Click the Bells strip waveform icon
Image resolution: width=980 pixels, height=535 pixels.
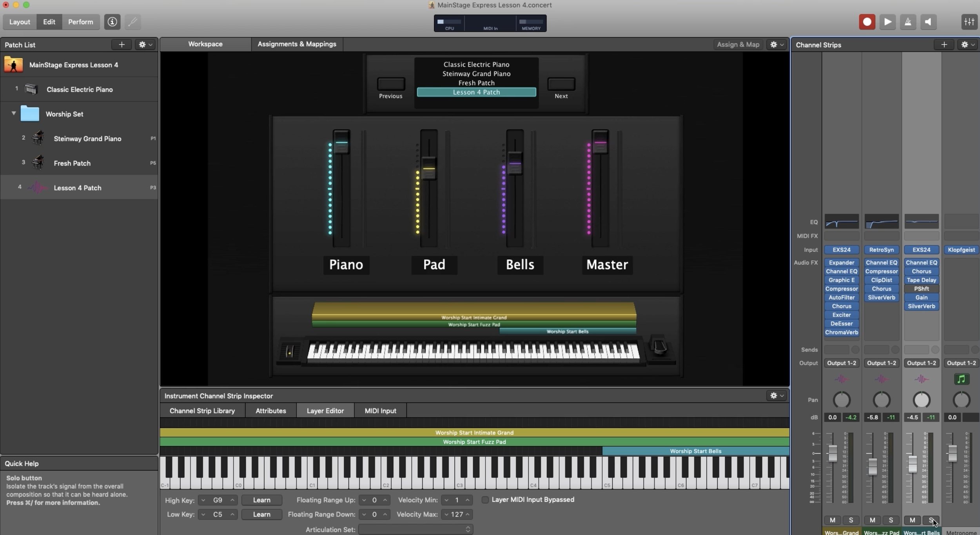coord(922,379)
